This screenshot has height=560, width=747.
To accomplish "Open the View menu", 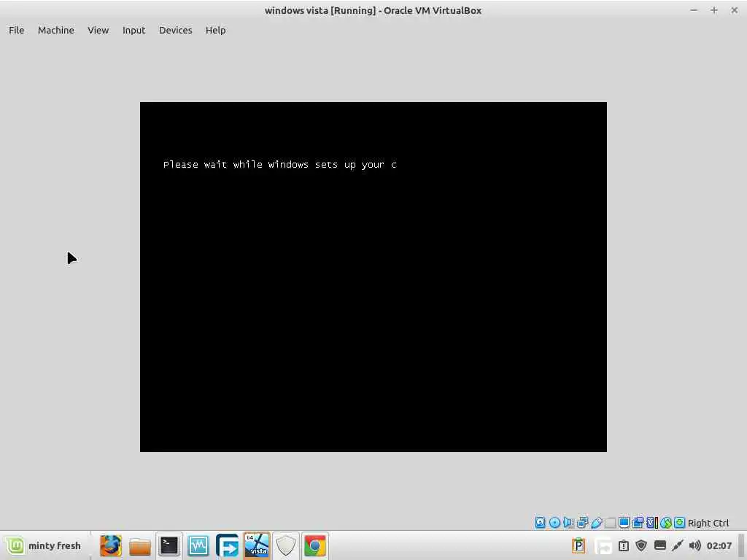I will pos(98,30).
